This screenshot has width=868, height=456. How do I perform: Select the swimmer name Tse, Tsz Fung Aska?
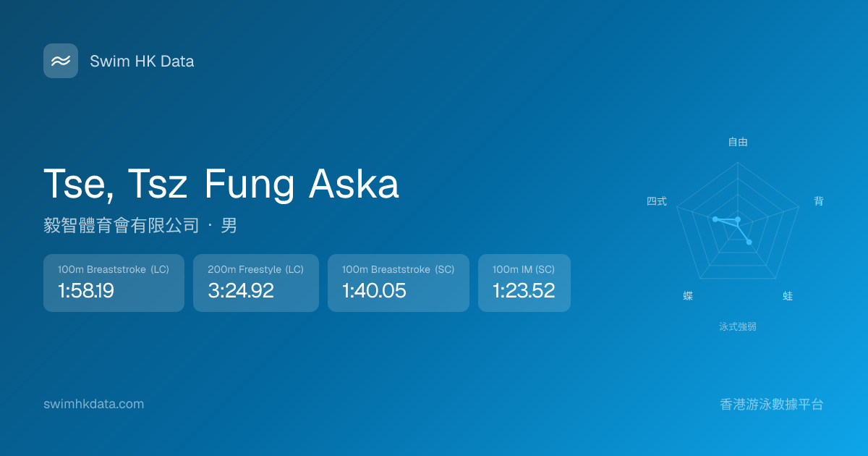(221, 184)
